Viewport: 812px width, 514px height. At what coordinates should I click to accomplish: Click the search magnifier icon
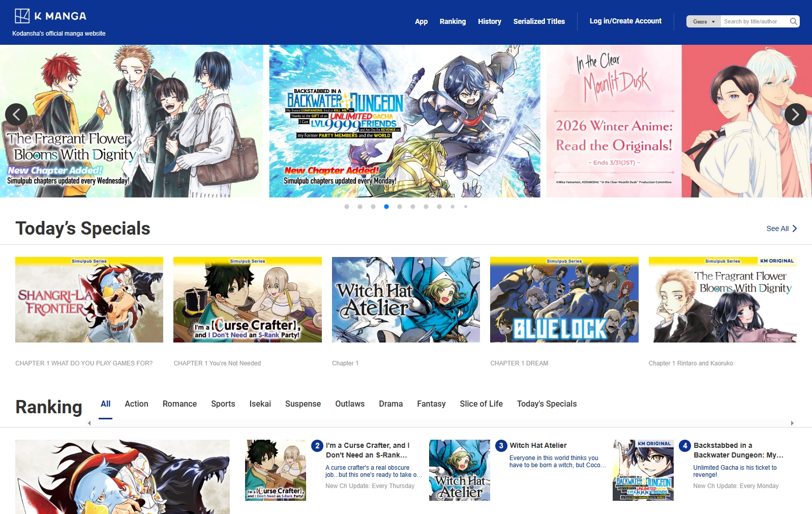(x=793, y=21)
